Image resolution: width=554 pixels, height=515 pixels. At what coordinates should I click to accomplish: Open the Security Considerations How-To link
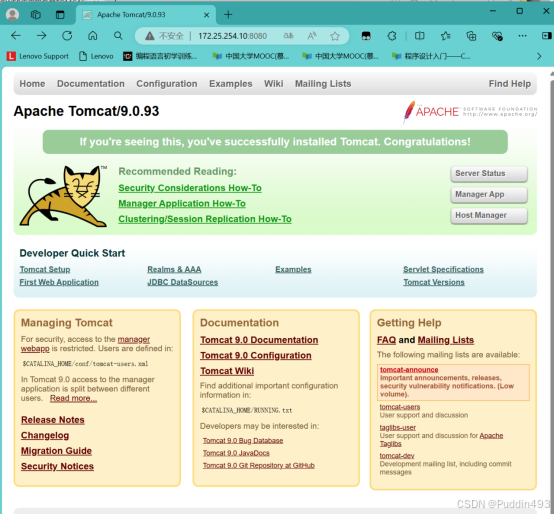(x=190, y=188)
